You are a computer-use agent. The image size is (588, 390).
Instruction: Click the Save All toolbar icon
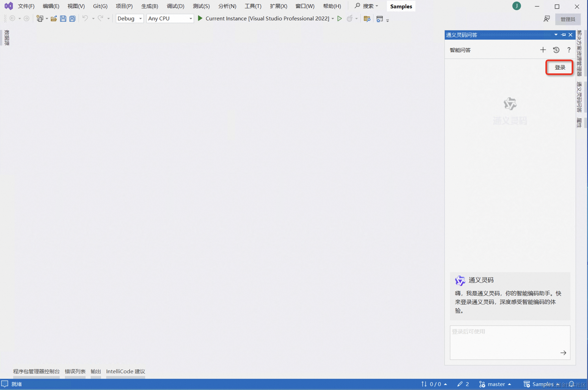click(72, 19)
